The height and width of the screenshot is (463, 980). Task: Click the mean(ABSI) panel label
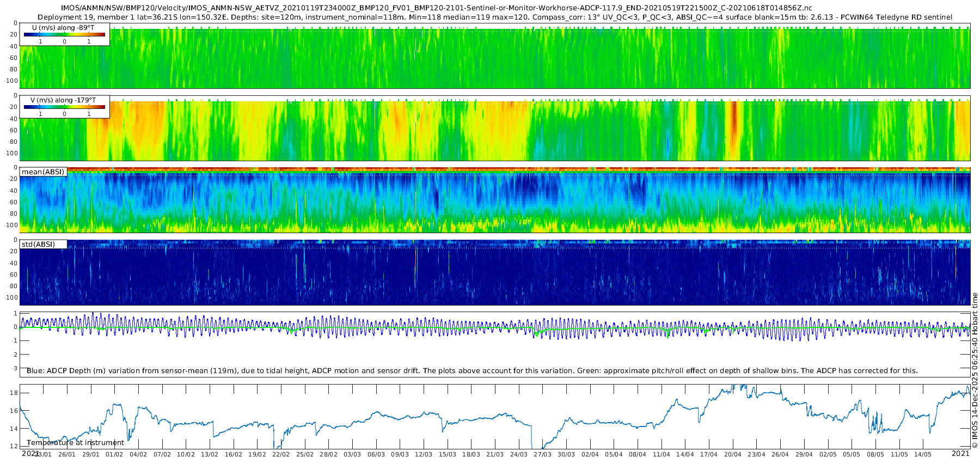(43, 172)
